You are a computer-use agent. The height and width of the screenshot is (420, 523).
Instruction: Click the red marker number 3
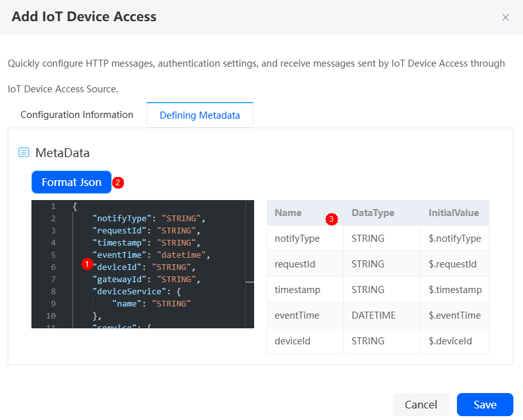coord(332,219)
